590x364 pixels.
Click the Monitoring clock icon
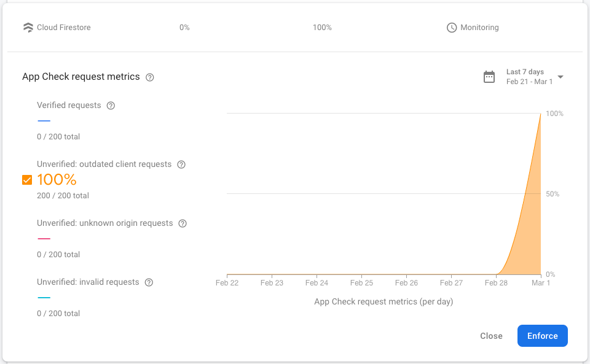(x=450, y=27)
